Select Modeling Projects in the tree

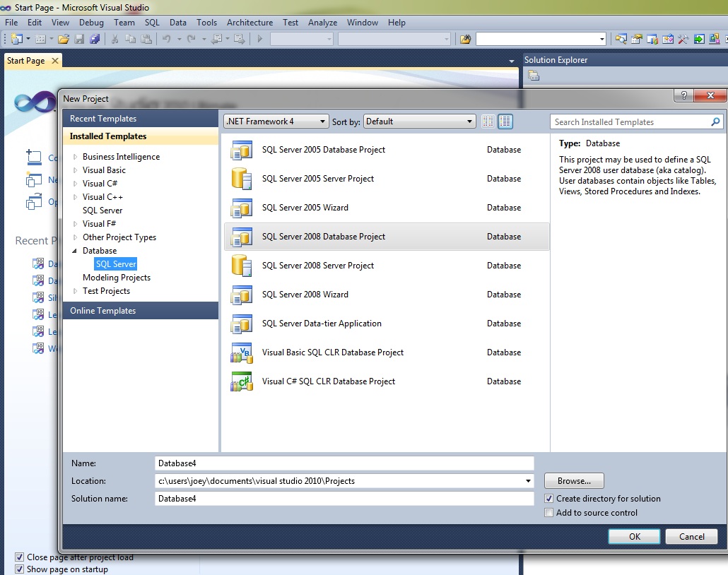pos(117,278)
